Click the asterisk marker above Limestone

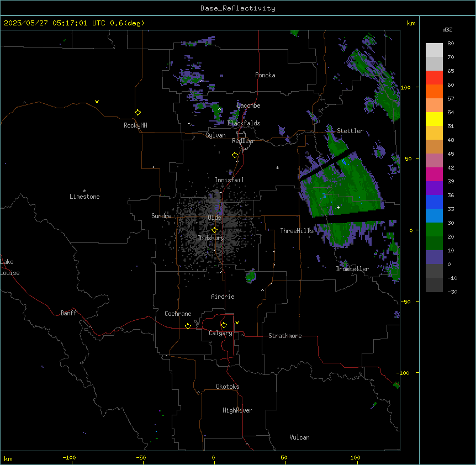tap(84, 191)
